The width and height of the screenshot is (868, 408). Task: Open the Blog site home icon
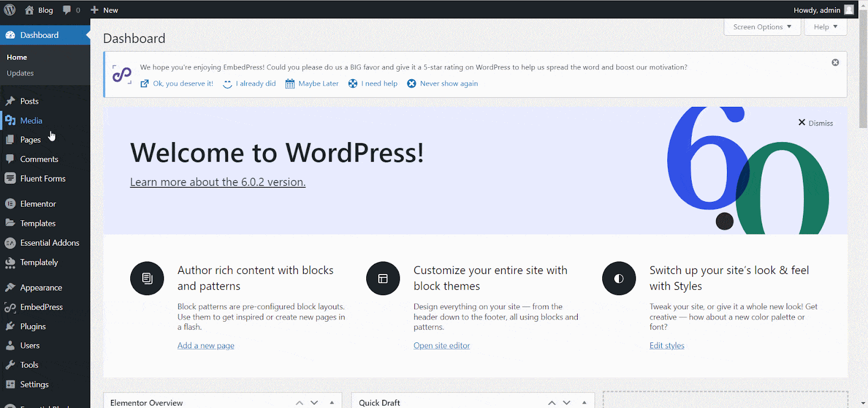[x=29, y=10]
